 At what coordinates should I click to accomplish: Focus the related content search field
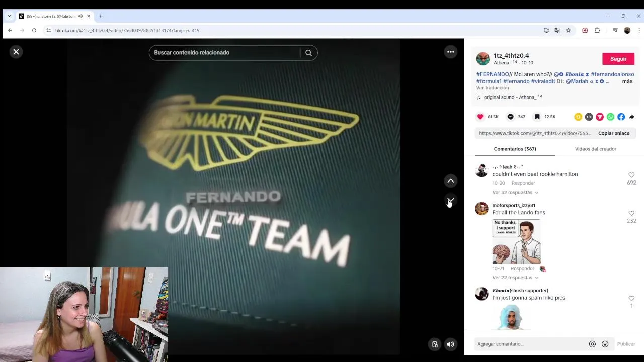click(225, 53)
